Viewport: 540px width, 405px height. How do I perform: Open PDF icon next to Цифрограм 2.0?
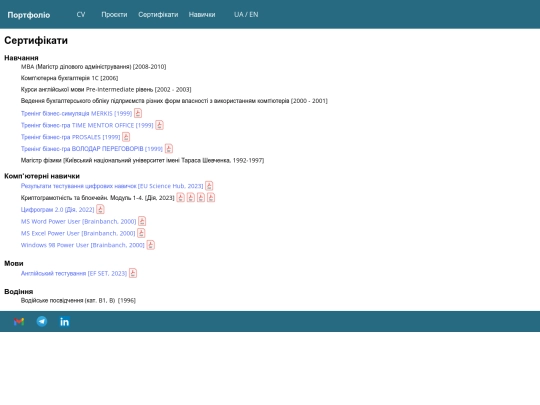point(100,209)
